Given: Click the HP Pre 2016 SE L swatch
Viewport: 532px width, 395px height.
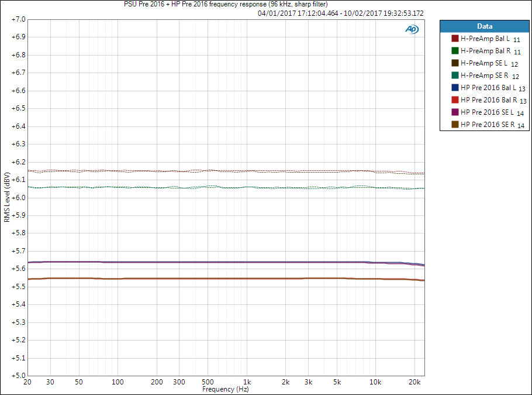Looking at the screenshot, I should point(455,112).
